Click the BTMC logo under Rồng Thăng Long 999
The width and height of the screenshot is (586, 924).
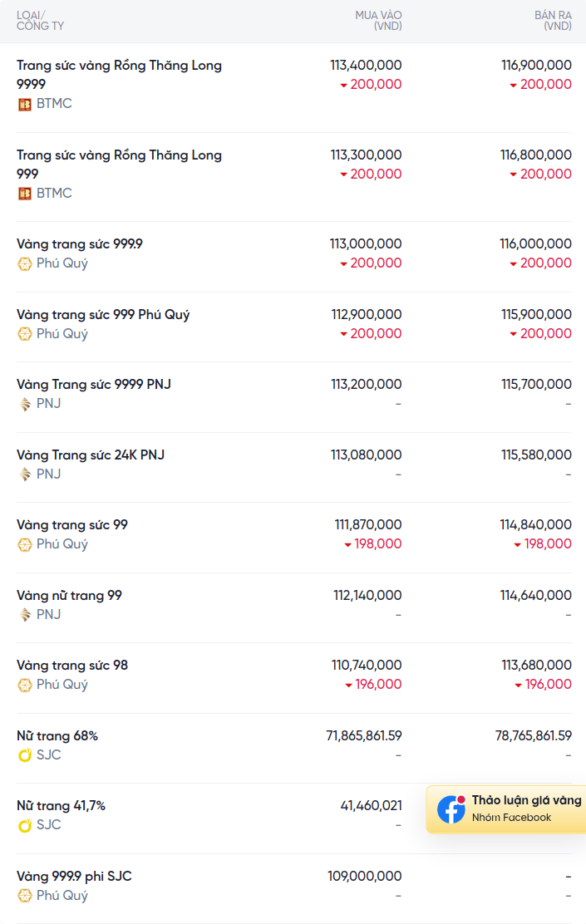(x=24, y=194)
